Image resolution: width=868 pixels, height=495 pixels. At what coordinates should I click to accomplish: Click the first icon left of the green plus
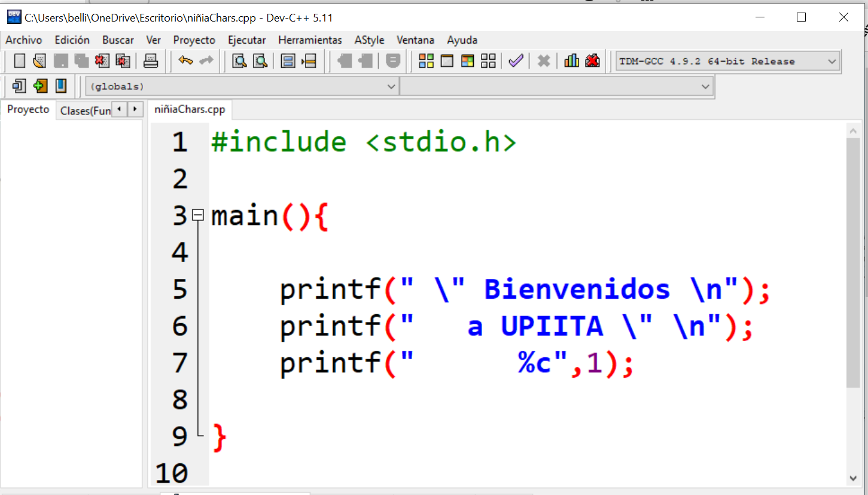(19, 86)
